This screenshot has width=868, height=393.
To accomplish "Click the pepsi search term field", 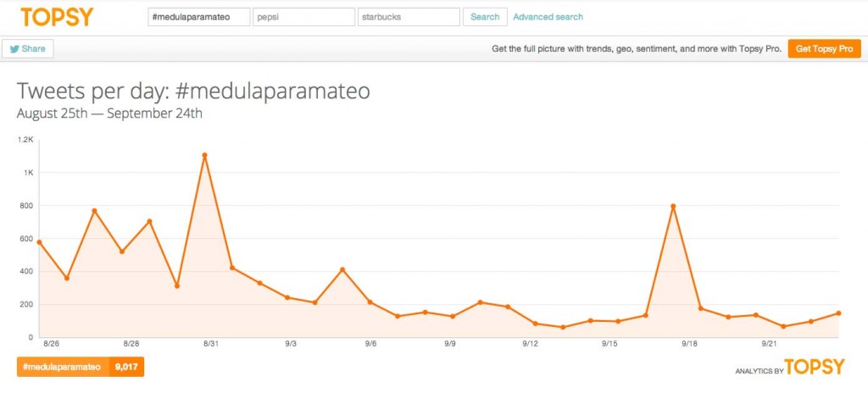I will coord(304,17).
